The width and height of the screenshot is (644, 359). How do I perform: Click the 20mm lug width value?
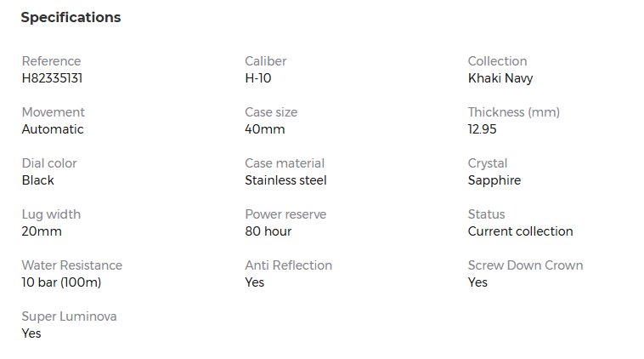[x=42, y=231]
